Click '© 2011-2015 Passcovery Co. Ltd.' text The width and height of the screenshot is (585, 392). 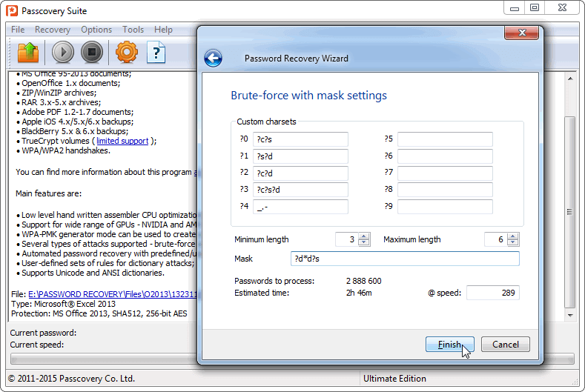coord(71,379)
